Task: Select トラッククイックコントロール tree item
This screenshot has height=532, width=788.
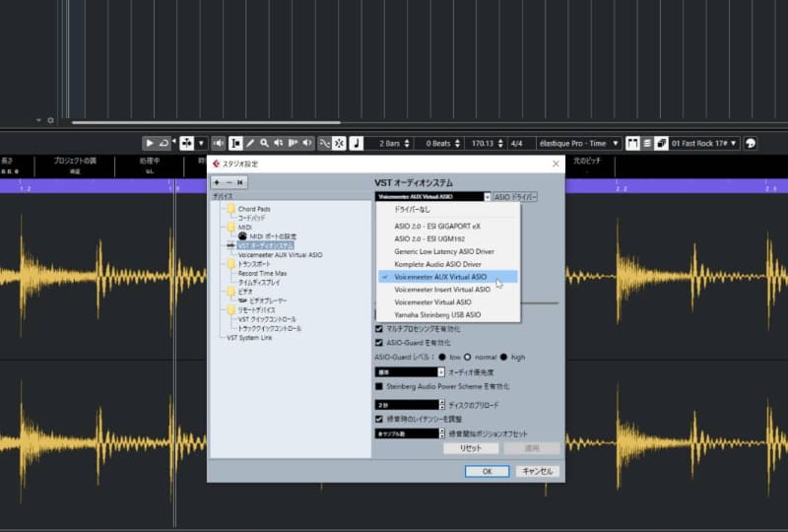Action: (x=269, y=328)
